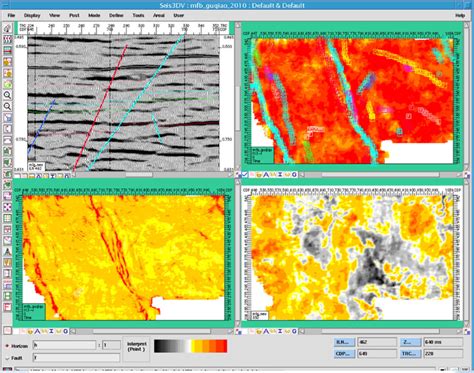474x373 pixels.
Task: Click the G icon under the top-right map panel
Action: point(294,174)
